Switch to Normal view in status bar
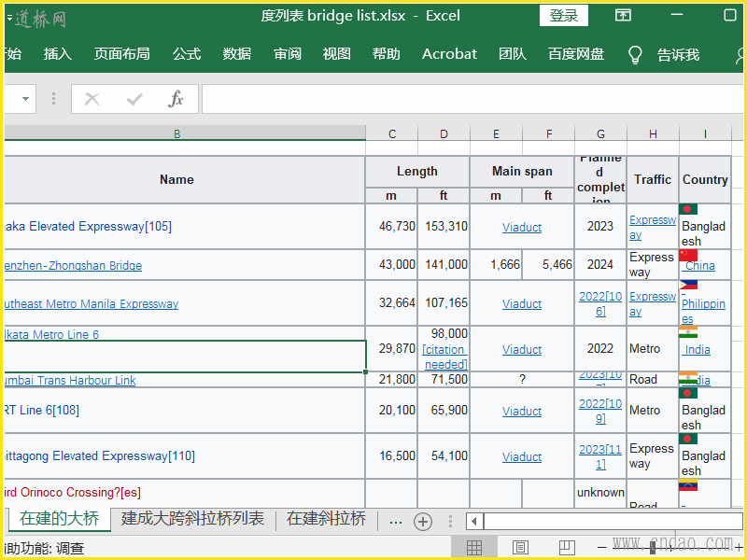This screenshot has width=747, height=560. click(474, 547)
